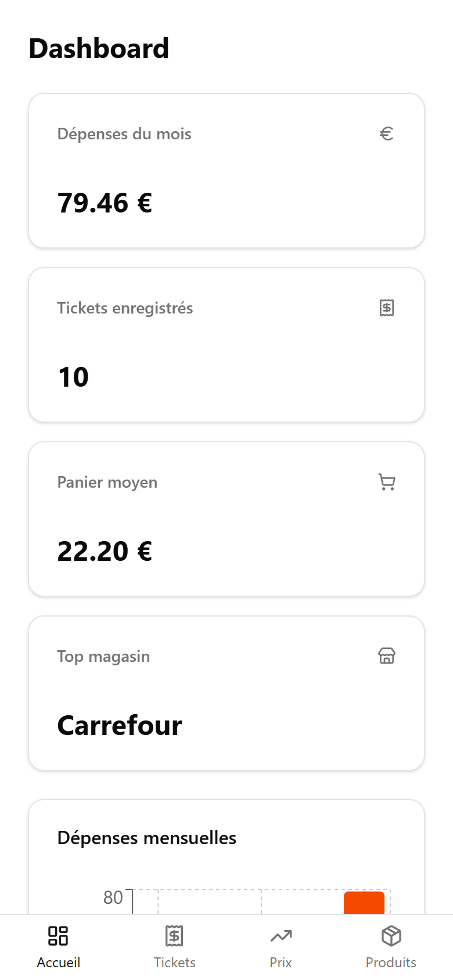Click the receipt icon in Tickets enregistrés card

pos(387,308)
